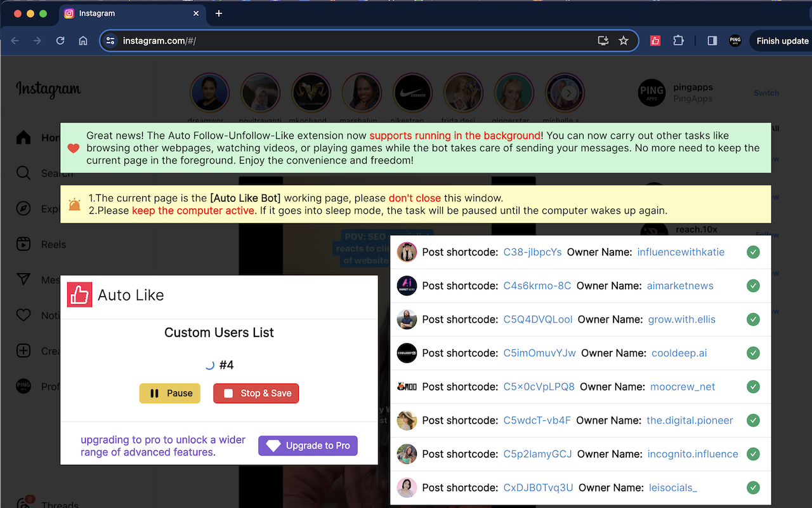The image size is (812, 508).
Task: Click the install app icon in address bar
Action: click(x=603, y=41)
